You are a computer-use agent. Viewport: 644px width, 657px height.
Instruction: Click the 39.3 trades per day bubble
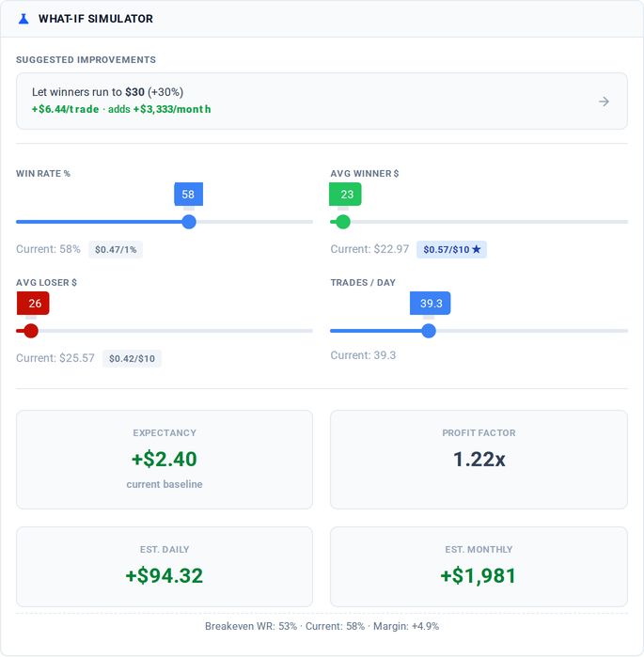[x=431, y=303]
